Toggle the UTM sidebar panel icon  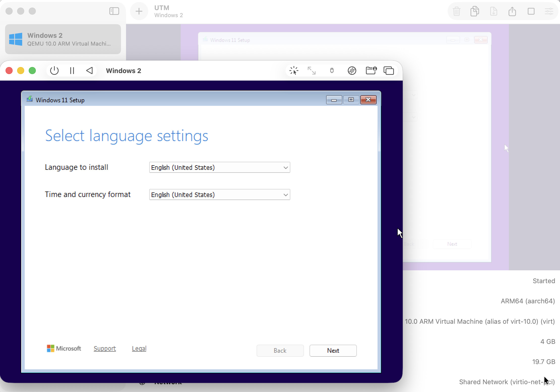pos(114,11)
